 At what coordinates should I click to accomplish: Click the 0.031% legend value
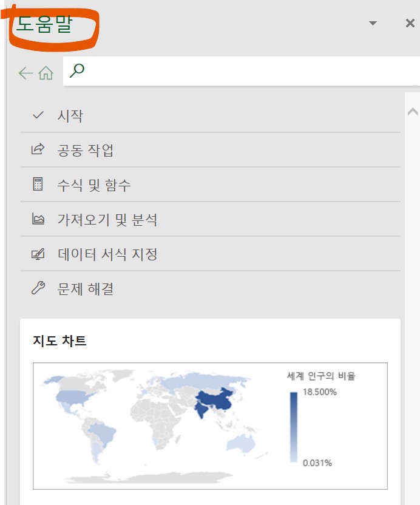pos(317,463)
